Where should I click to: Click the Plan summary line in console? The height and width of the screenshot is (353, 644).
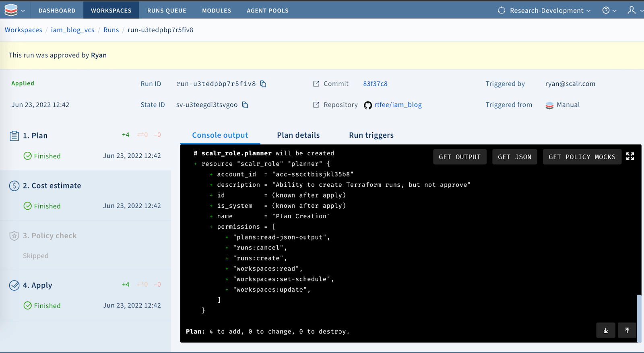pos(268,332)
